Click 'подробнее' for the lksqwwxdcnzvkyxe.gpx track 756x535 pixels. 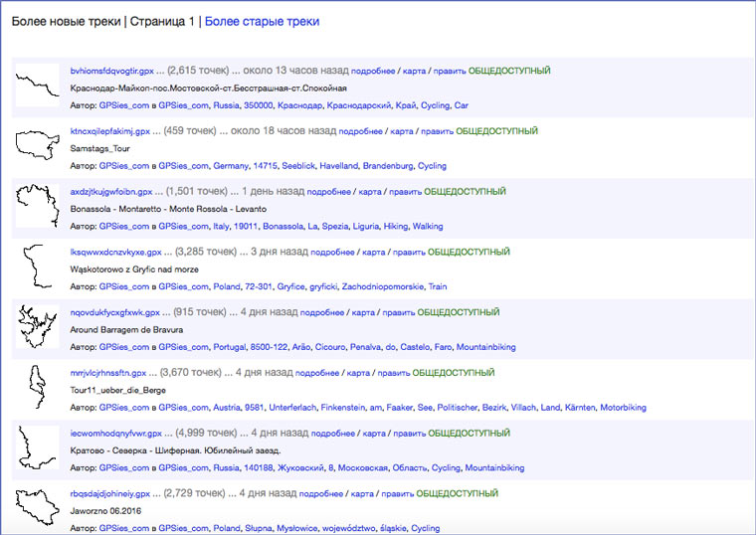tap(332, 252)
